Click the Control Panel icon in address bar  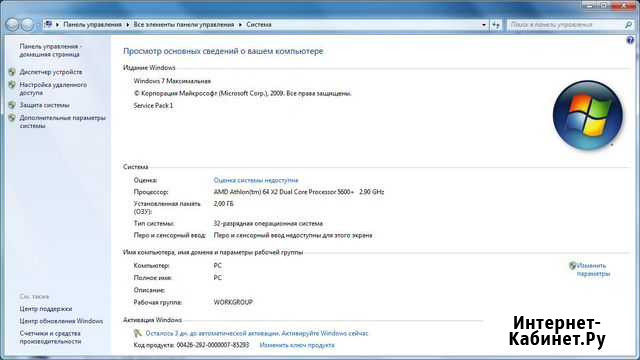point(49,24)
